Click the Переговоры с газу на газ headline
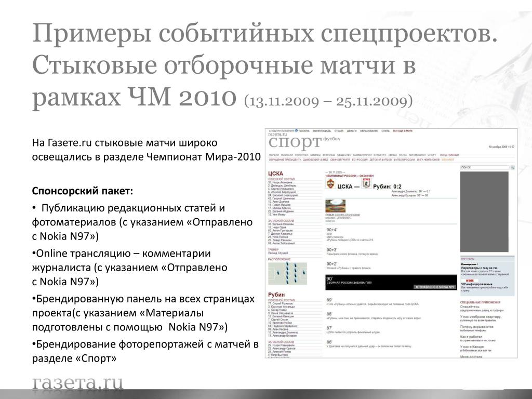532x399 pixels. 479,268
